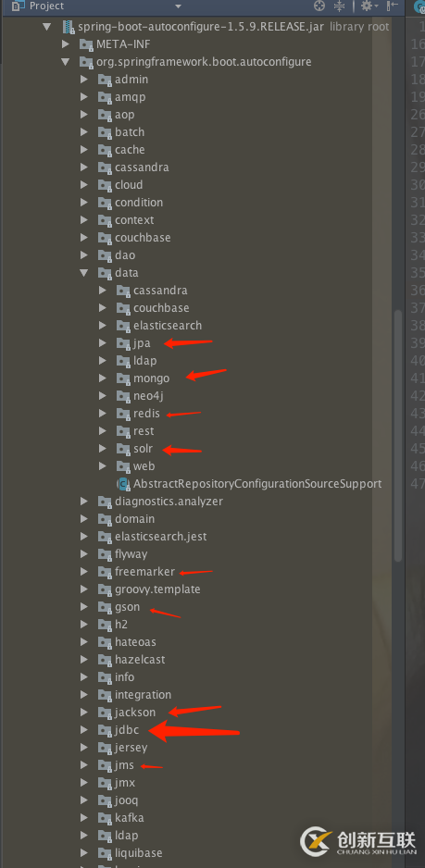Click the collapse all icon in Project header
Screen dimensions: 425x868
coord(339,6)
